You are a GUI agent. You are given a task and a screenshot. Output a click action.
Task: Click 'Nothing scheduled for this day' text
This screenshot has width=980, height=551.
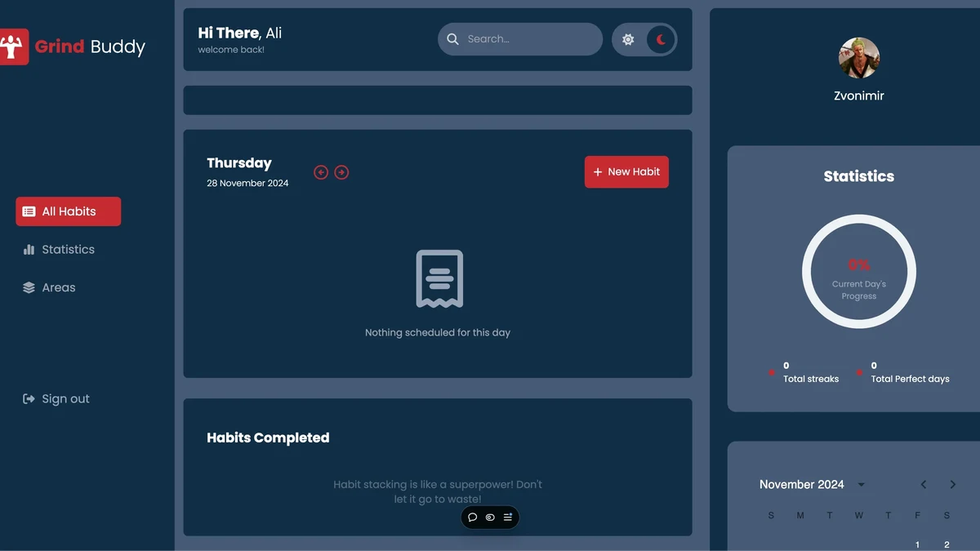tap(438, 333)
